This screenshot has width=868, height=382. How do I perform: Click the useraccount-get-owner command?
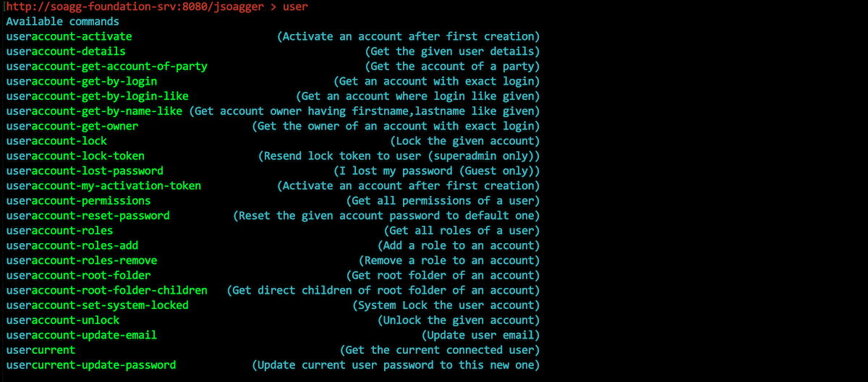pos(72,126)
